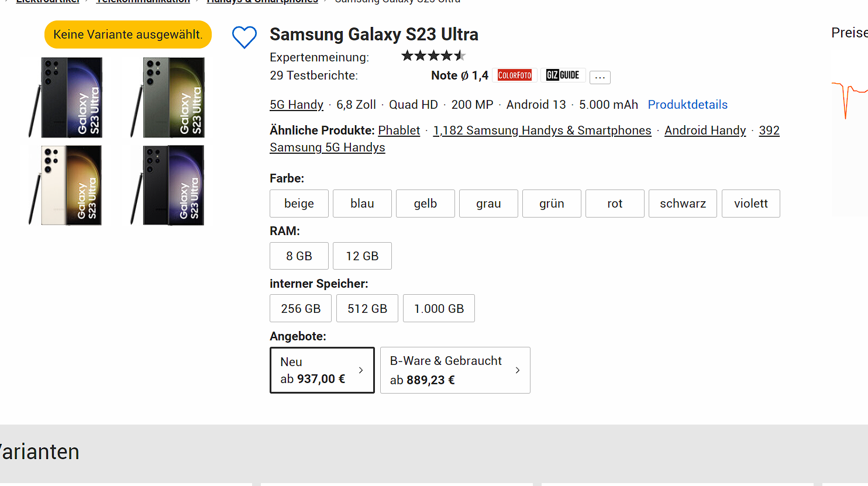Image resolution: width=868 pixels, height=486 pixels.
Task: Select the black Galaxy S23 Ultra thumbnail
Action: pyautogui.click(x=66, y=98)
